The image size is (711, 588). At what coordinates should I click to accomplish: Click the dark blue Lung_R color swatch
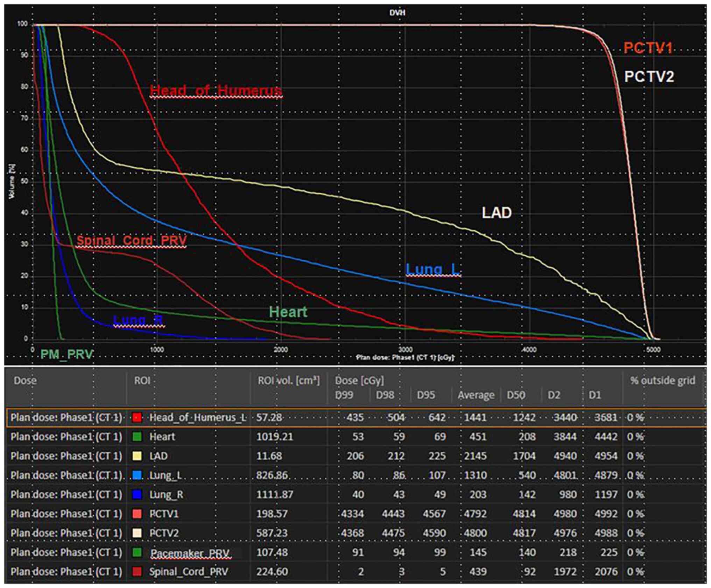137,495
